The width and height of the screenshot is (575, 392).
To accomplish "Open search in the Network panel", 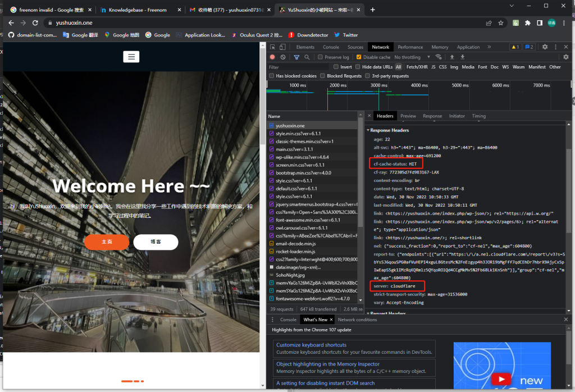I will pos(307,57).
